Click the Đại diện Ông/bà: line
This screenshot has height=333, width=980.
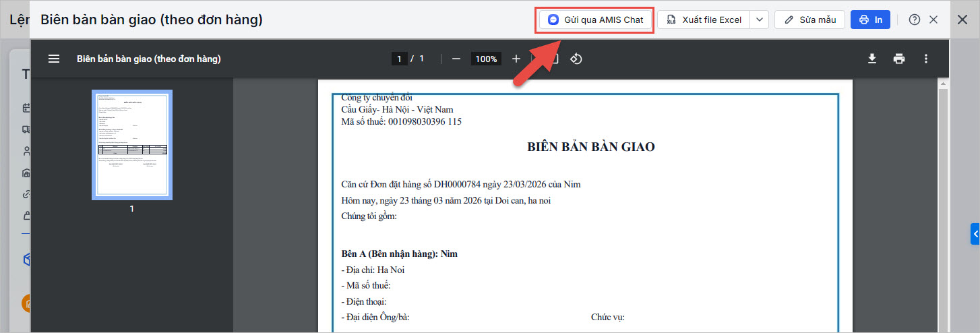[375, 317]
